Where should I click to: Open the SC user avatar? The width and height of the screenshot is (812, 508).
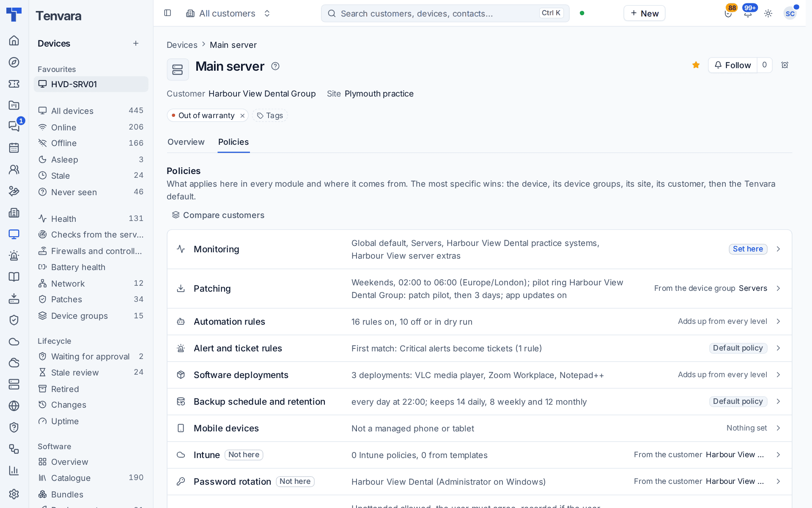790,14
